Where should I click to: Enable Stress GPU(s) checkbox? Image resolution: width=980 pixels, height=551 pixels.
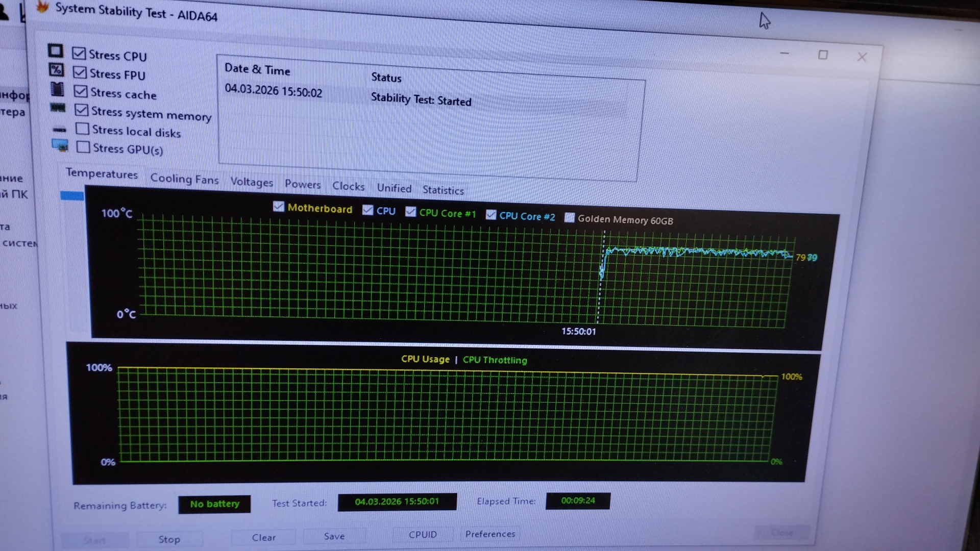[x=83, y=147]
